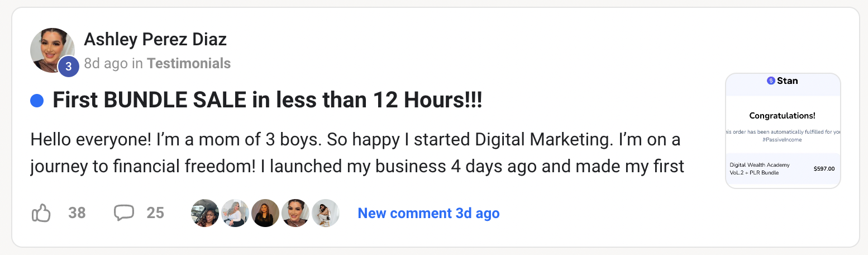Click the level 3 badge on the avatar
868x255 pixels.
[68, 67]
